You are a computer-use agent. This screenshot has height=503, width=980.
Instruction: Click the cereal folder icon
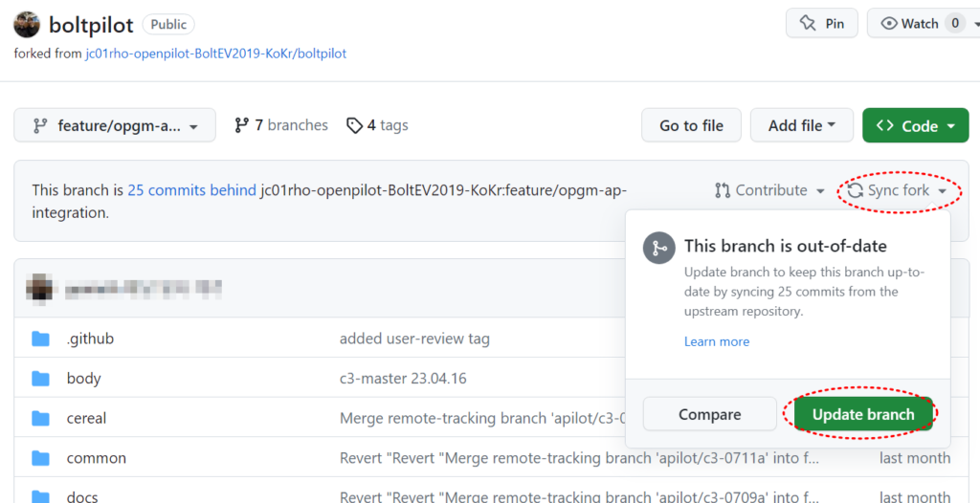40,418
